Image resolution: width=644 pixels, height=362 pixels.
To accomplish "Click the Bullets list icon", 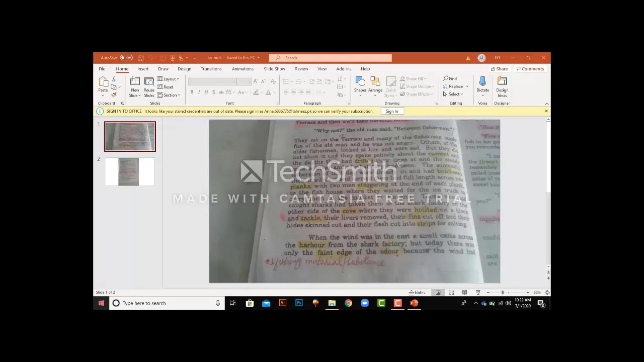I will pos(286,81).
